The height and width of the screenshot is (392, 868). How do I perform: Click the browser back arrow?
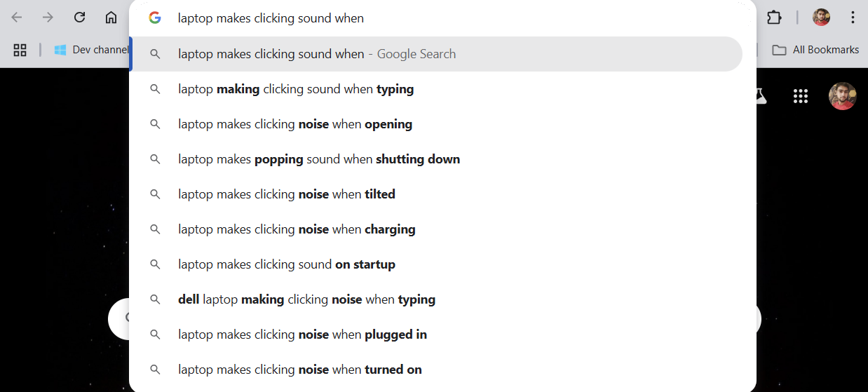tap(17, 18)
